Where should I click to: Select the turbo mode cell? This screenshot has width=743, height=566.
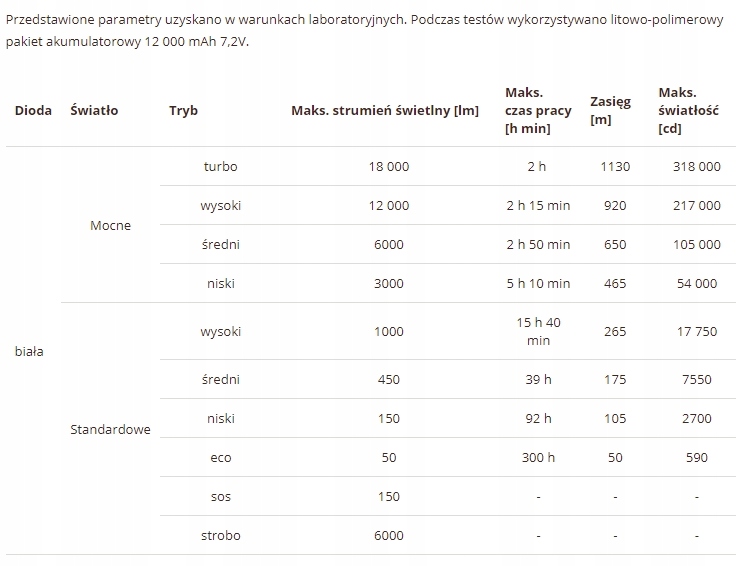(x=220, y=166)
